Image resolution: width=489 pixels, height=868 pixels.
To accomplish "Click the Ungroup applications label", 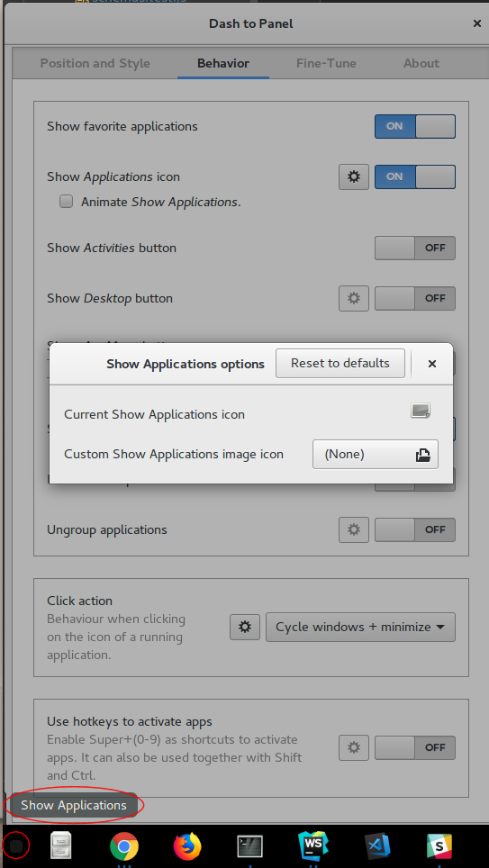I will click(107, 529).
